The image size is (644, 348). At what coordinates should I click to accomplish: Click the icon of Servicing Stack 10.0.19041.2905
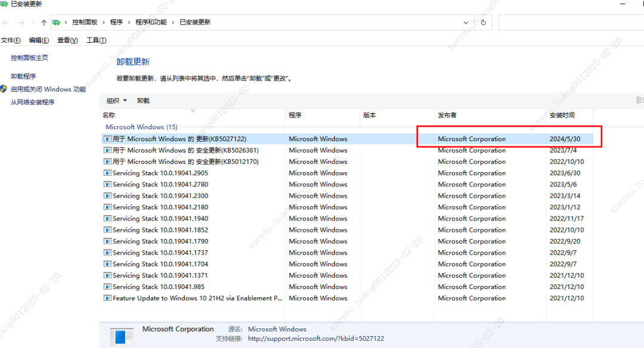click(107, 173)
